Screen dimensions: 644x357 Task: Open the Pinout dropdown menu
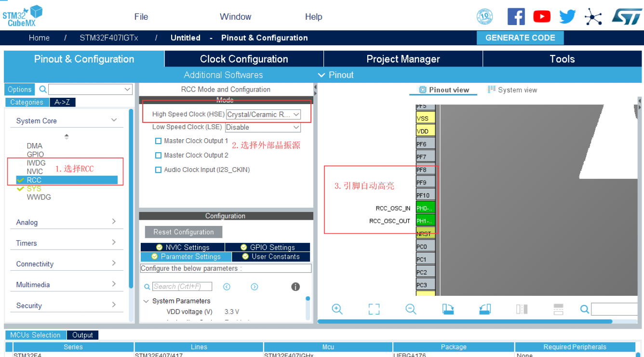click(336, 75)
